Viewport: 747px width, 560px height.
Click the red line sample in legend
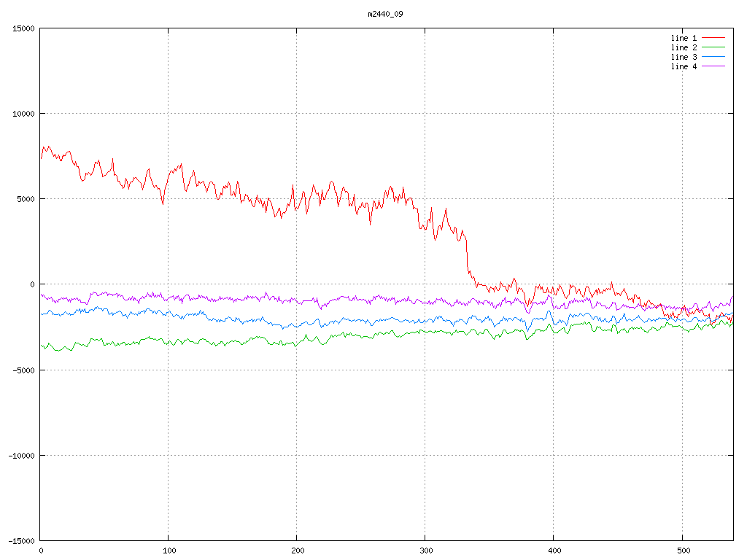click(x=713, y=38)
